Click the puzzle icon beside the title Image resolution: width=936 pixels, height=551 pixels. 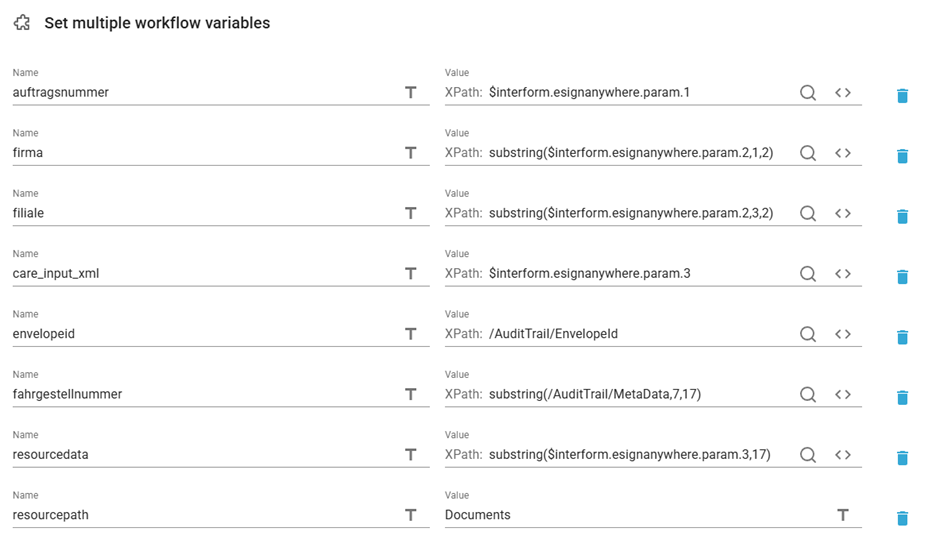click(x=22, y=23)
